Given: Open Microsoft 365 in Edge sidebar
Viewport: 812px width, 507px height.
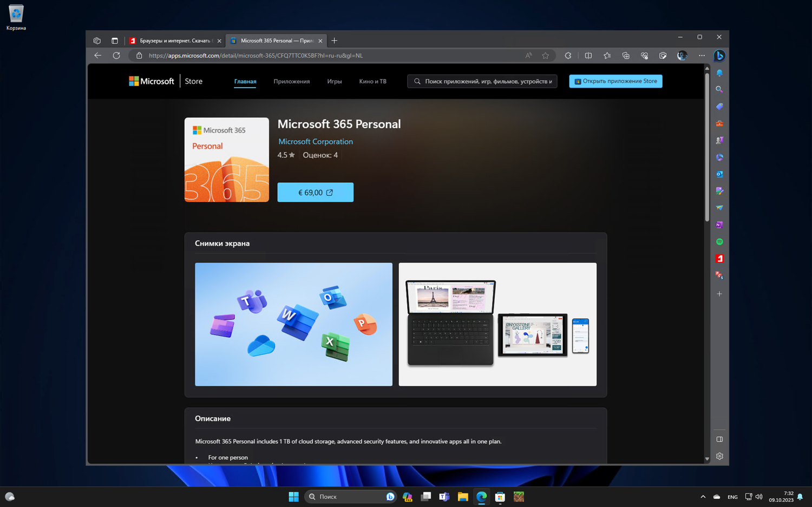Looking at the screenshot, I should (719, 157).
